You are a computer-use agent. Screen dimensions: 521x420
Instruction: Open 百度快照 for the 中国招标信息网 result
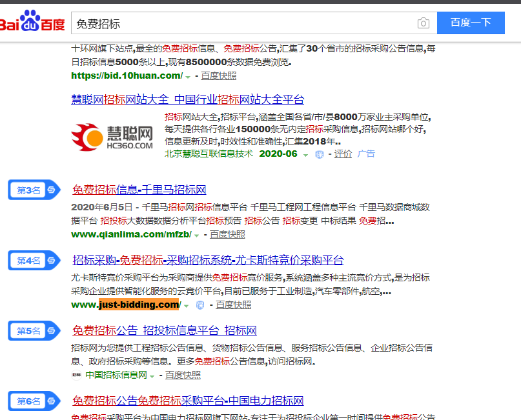(183, 375)
